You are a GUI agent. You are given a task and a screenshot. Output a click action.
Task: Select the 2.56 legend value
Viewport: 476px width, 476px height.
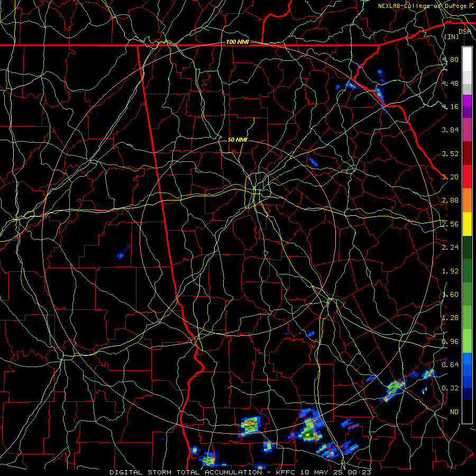450,224
